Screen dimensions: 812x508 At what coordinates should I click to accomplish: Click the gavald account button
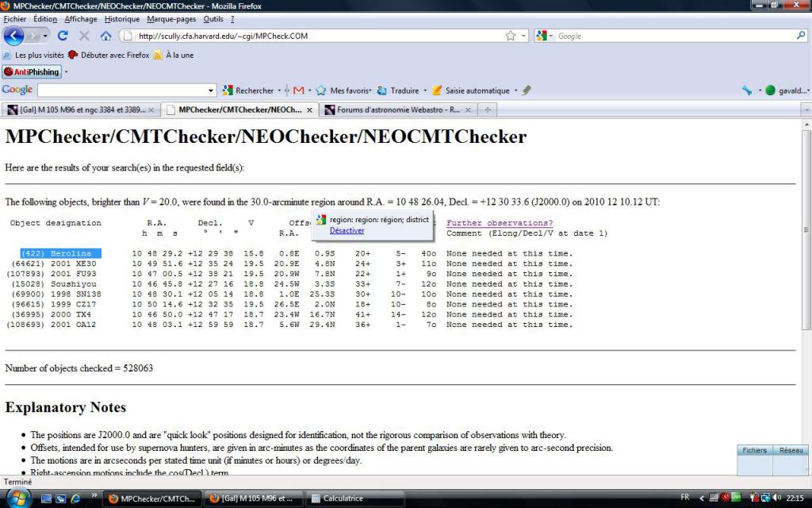[787, 90]
